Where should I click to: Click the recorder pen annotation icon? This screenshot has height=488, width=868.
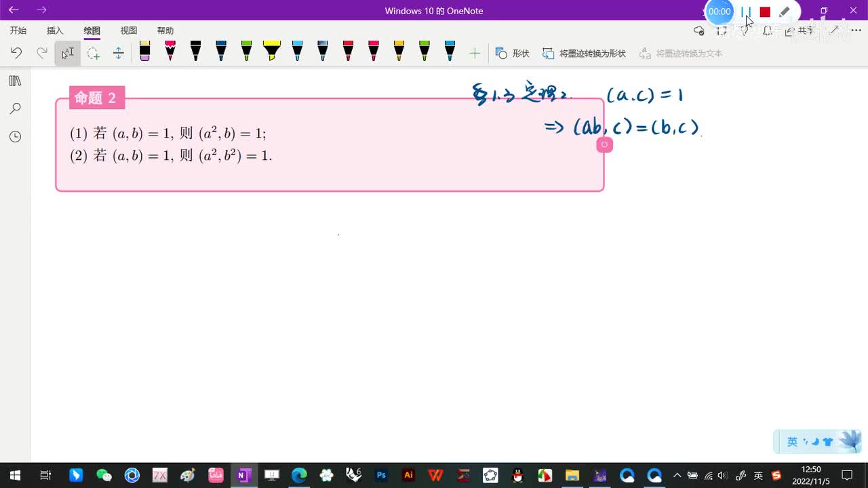[x=784, y=12]
